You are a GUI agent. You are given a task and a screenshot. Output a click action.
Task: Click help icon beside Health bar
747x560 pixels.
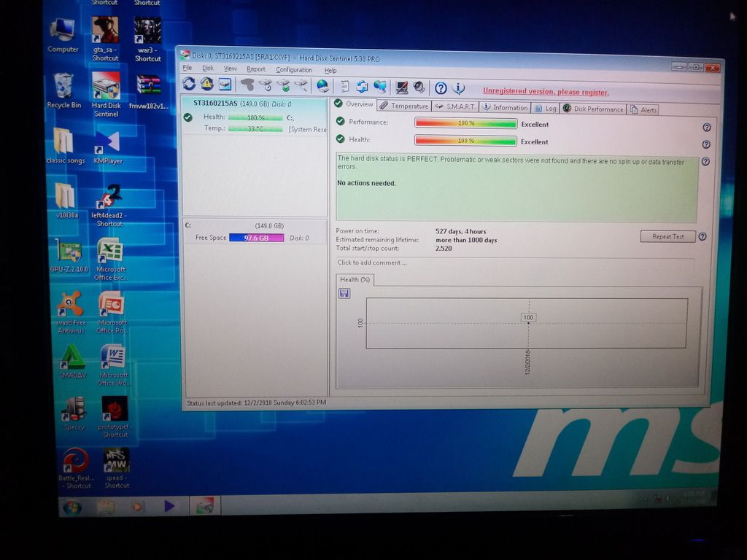tap(706, 144)
